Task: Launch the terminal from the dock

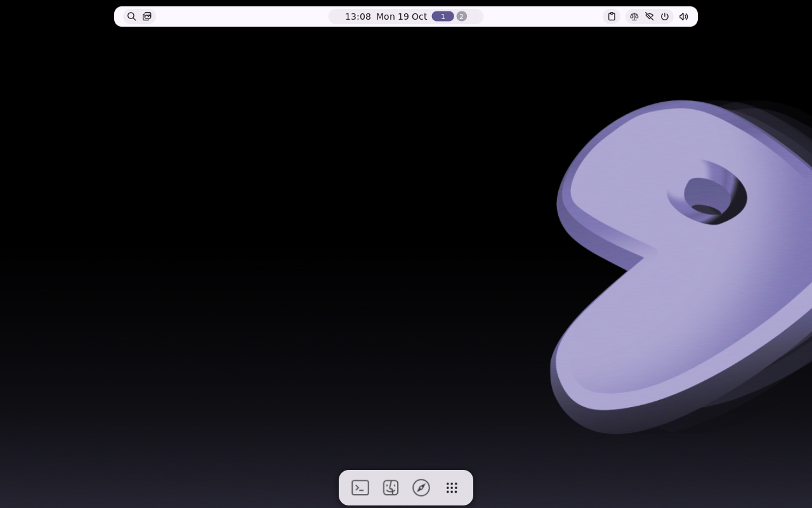Action: 360,488
